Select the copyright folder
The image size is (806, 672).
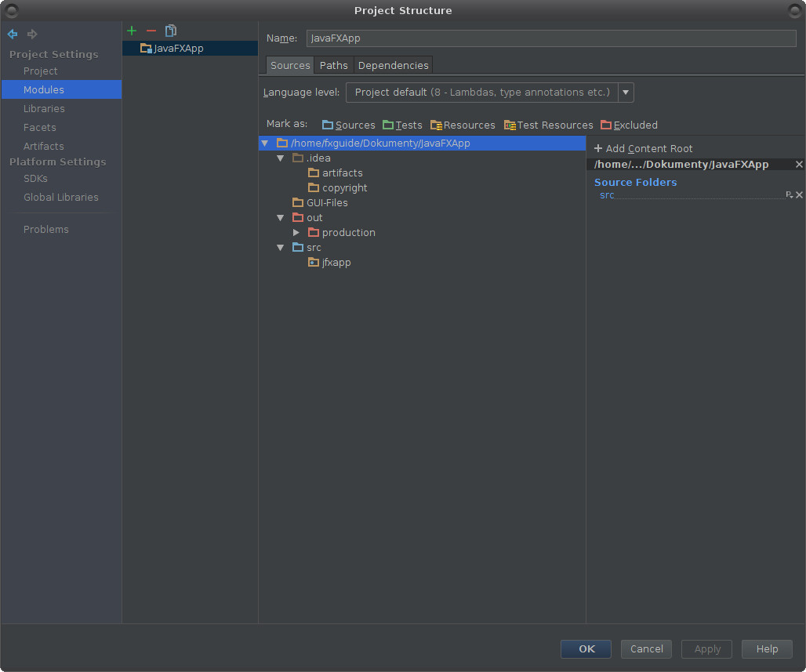[x=337, y=188]
